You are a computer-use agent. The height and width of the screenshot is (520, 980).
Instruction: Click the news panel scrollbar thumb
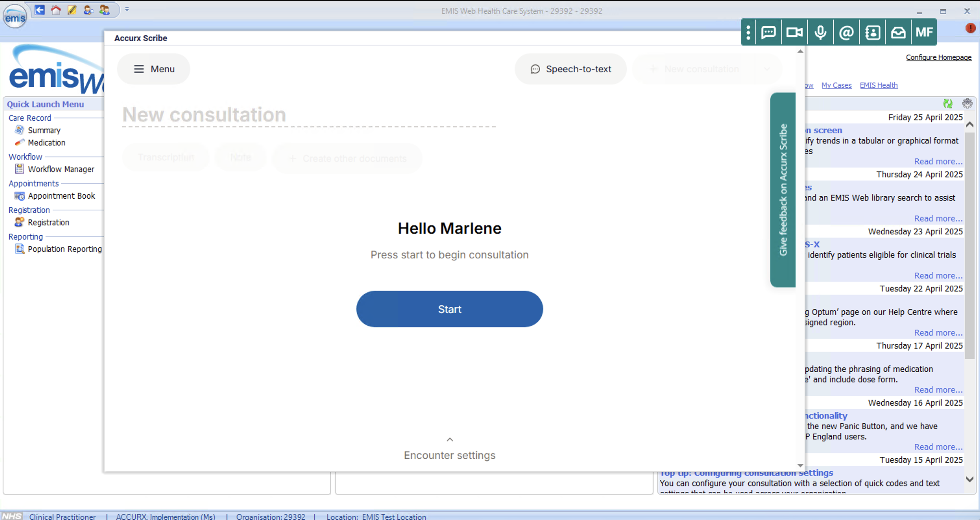coord(970,245)
